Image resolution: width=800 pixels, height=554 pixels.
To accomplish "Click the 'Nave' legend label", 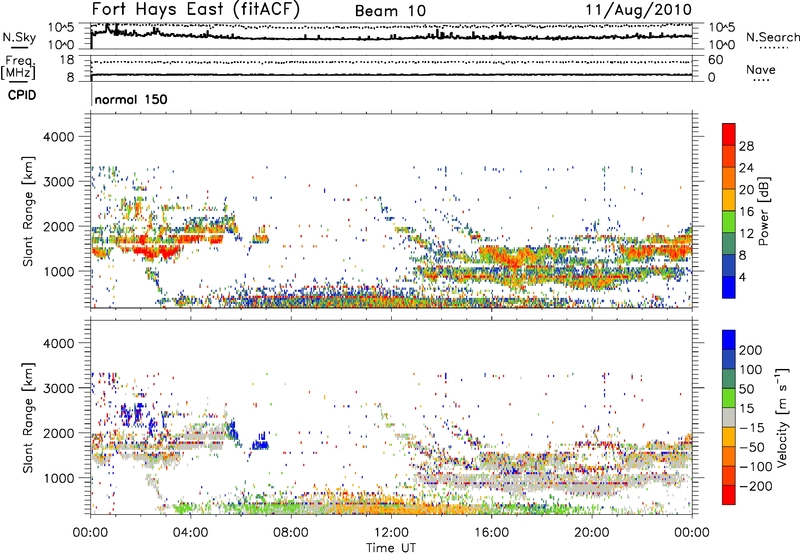I will coord(761,70).
